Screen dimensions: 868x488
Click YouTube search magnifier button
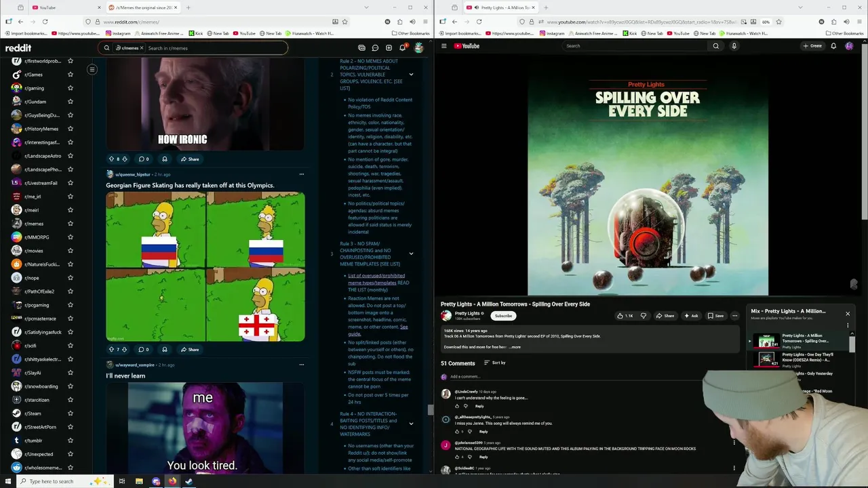[715, 46]
